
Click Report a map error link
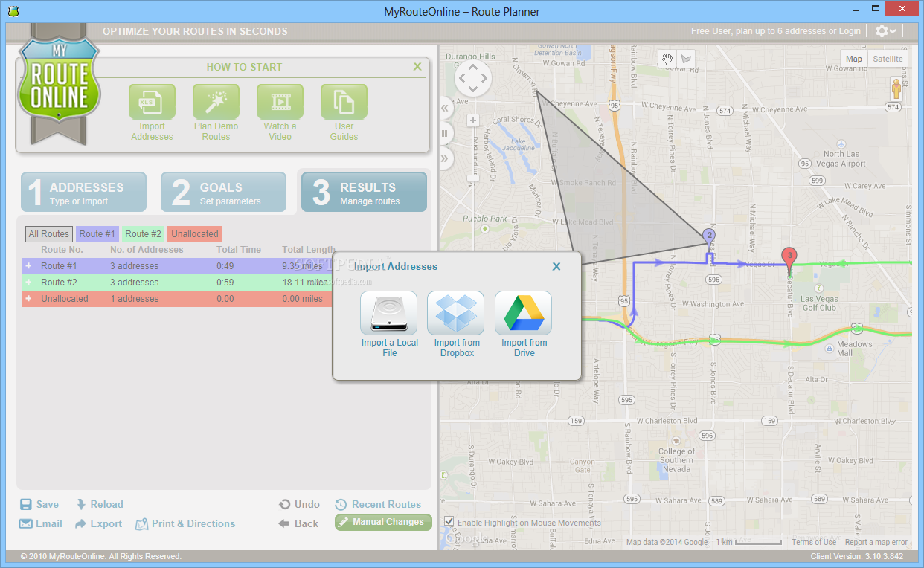coord(876,542)
